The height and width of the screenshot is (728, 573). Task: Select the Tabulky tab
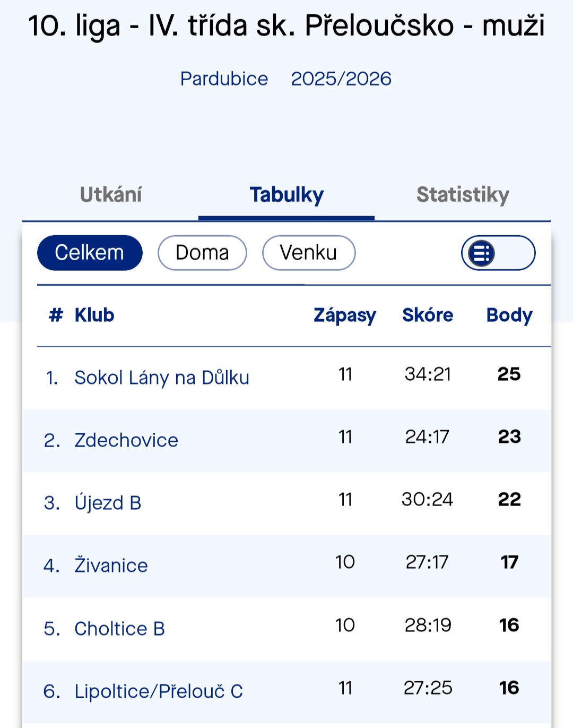286,195
